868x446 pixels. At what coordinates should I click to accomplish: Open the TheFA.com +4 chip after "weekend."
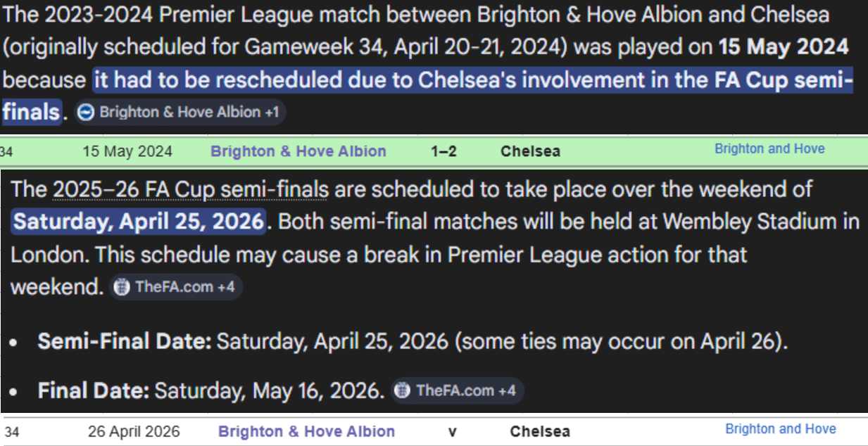click(x=175, y=288)
